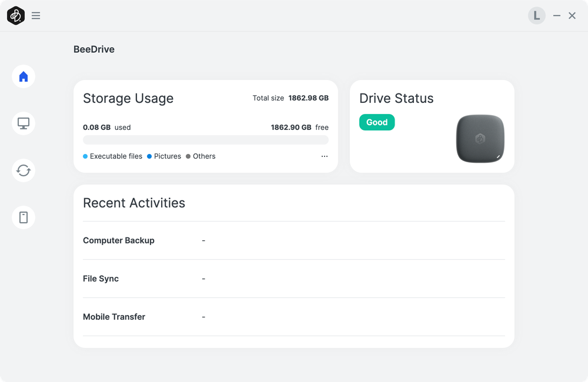The width and height of the screenshot is (588, 382).
Task: Click the Others legend label
Action: click(x=204, y=156)
